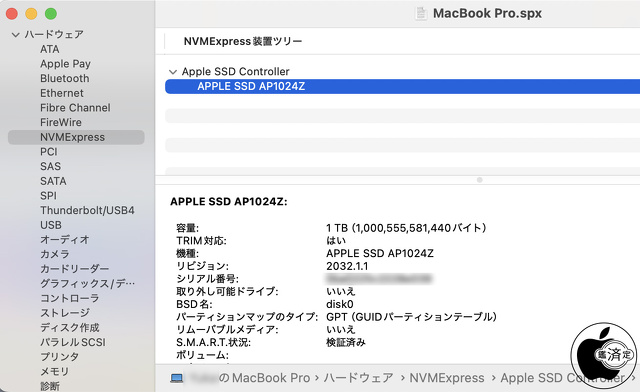Click the laptop icon in the path bar

[x=177, y=378]
